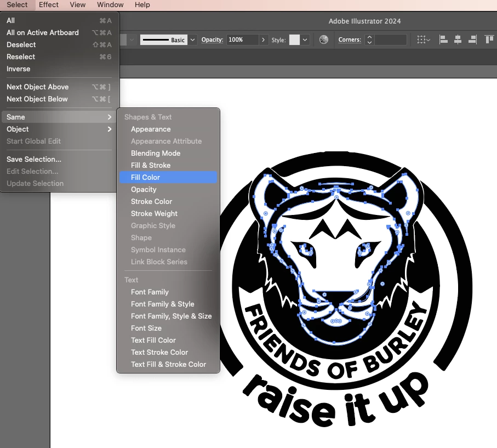Click the Style swatch preview
This screenshot has height=448, width=497.
pos(294,40)
